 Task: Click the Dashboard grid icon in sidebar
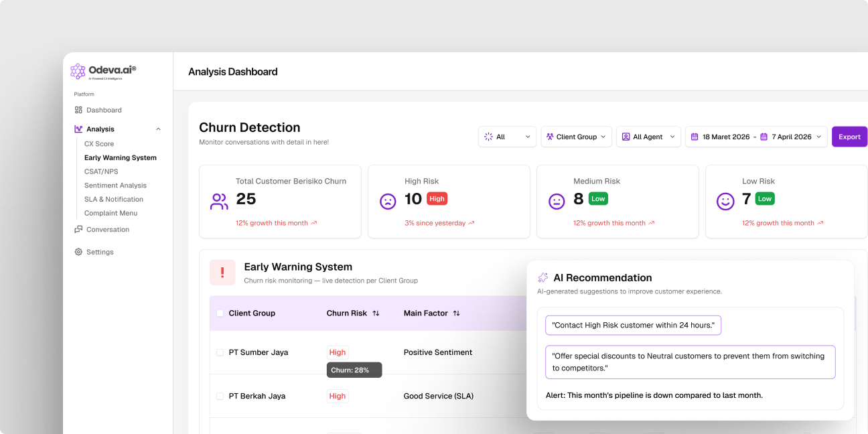coord(78,110)
